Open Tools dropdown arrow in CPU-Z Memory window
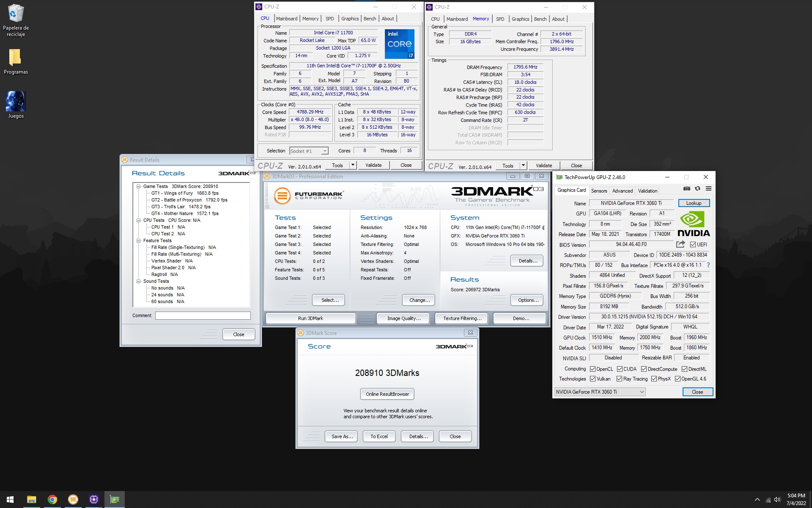This screenshot has width=812, height=508. pyautogui.click(x=524, y=166)
